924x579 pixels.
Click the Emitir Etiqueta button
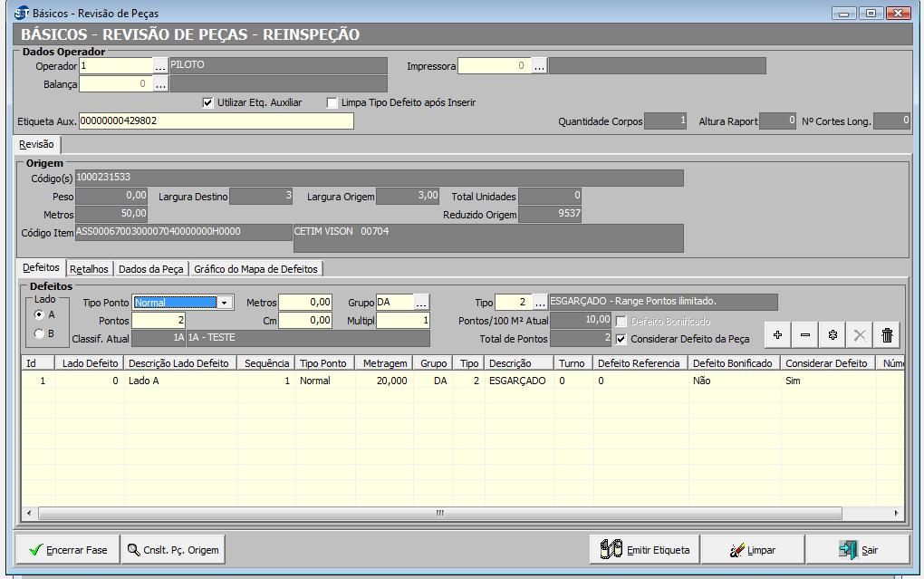(x=645, y=550)
